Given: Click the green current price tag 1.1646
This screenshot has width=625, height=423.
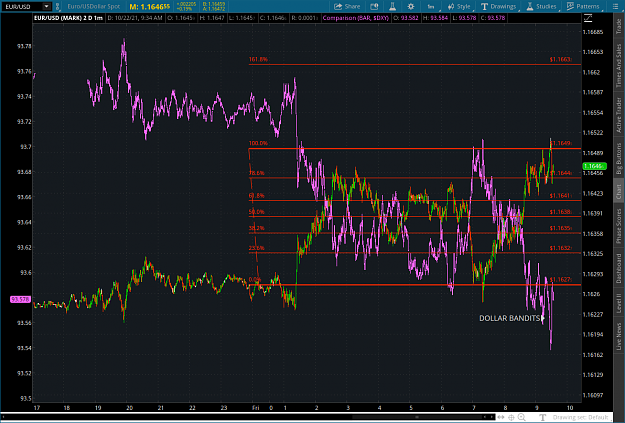Looking at the screenshot, I should pos(594,166).
